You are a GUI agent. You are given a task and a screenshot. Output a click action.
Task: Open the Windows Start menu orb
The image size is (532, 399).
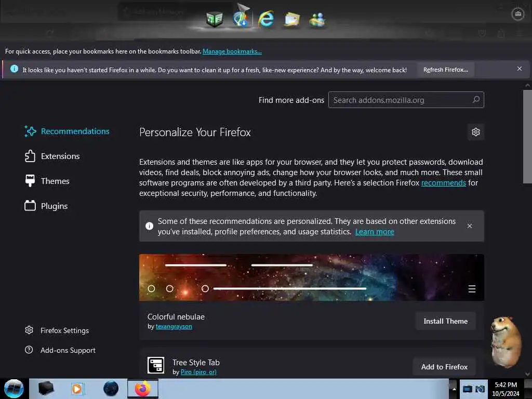click(14, 389)
